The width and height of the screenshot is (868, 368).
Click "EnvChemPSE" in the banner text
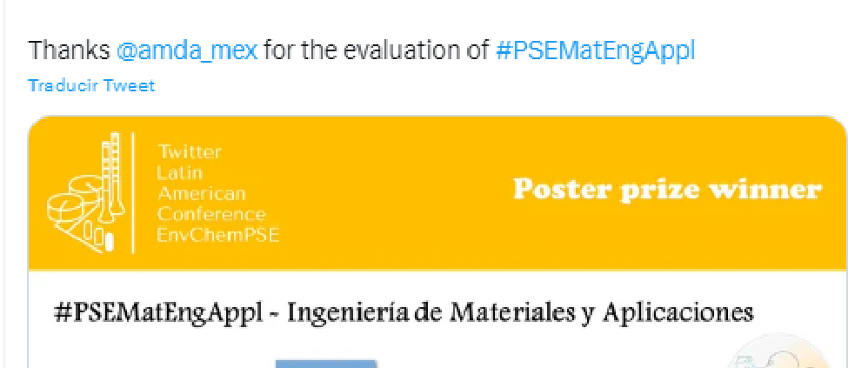click(x=217, y=235)
